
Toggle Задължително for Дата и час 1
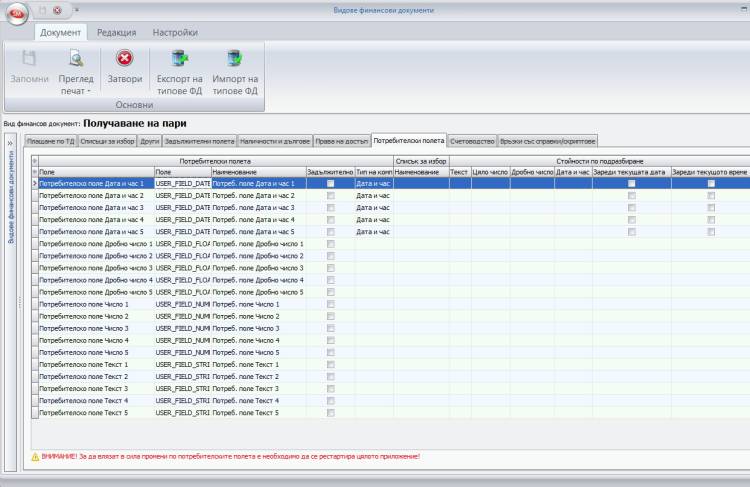click(x=331, y=183)
